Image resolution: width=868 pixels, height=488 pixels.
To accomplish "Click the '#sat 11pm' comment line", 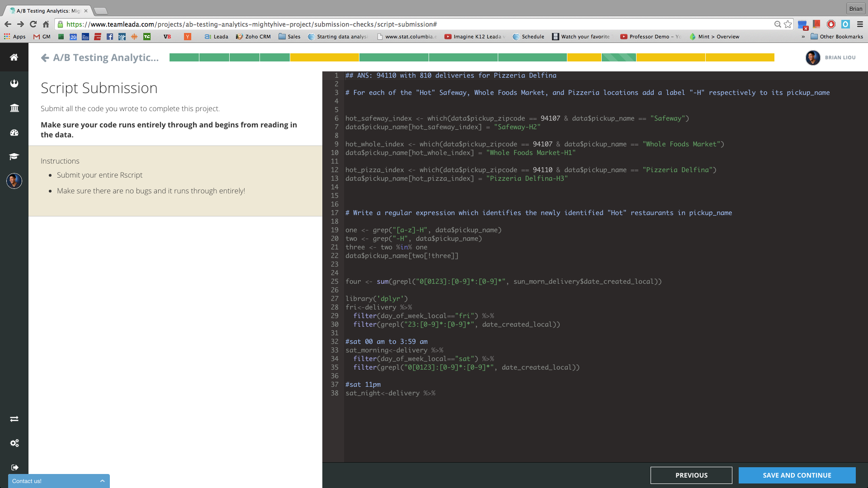I will (x=363, y=385).
